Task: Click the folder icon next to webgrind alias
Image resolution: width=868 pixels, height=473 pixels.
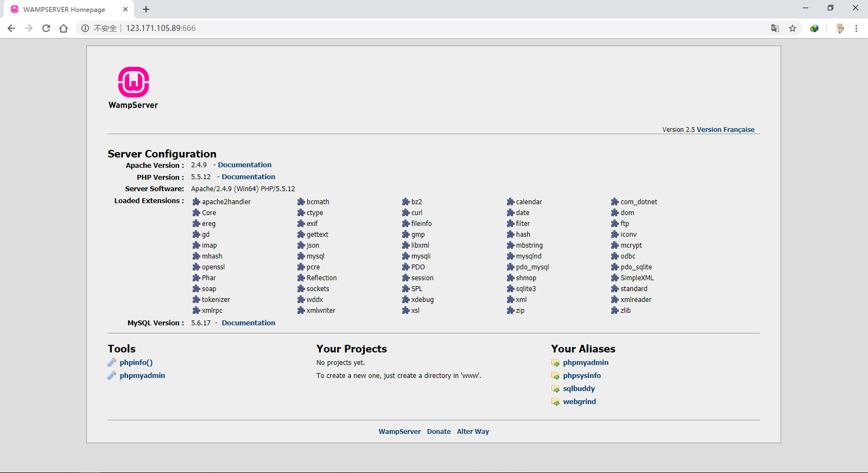Action: (x=555, y=402)
